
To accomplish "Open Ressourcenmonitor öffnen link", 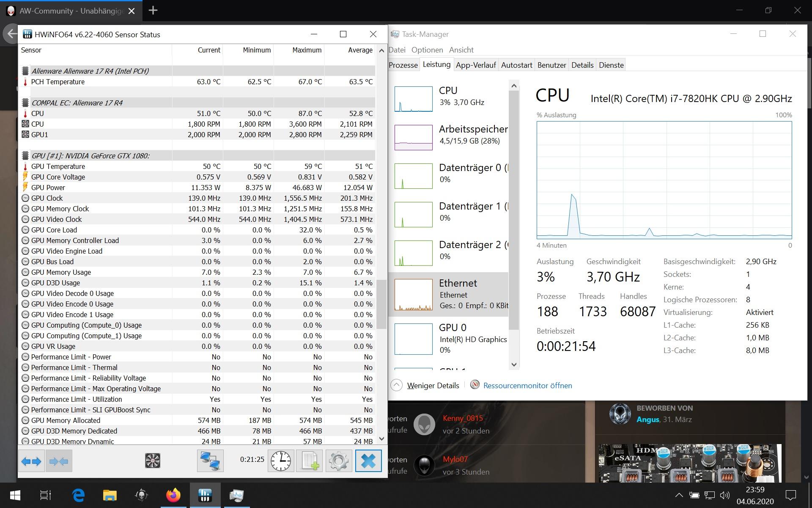I will click(527, 386).
